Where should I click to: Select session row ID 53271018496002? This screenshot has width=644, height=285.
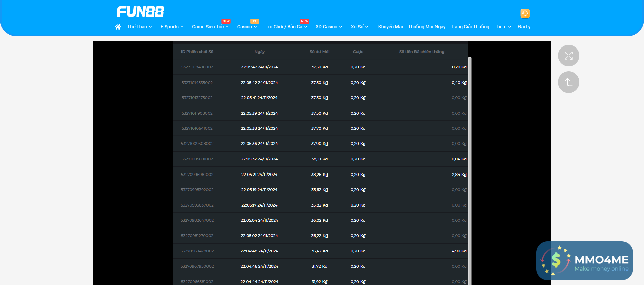197,67
